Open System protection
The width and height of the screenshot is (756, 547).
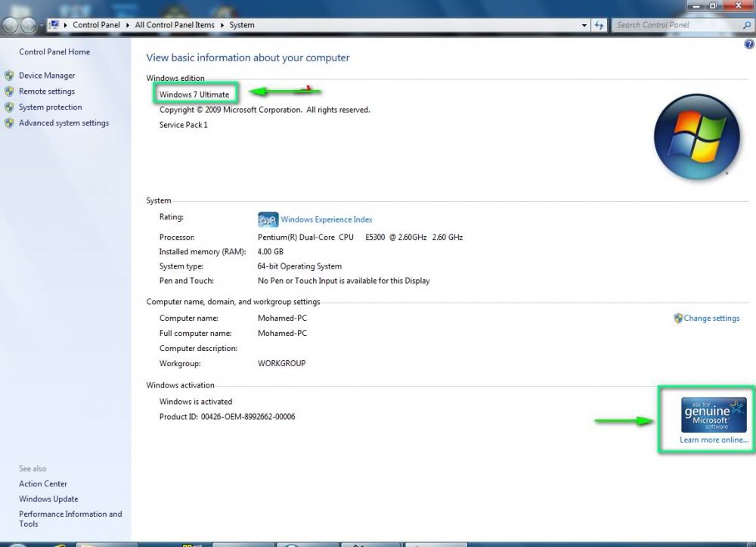coord(50,107)
